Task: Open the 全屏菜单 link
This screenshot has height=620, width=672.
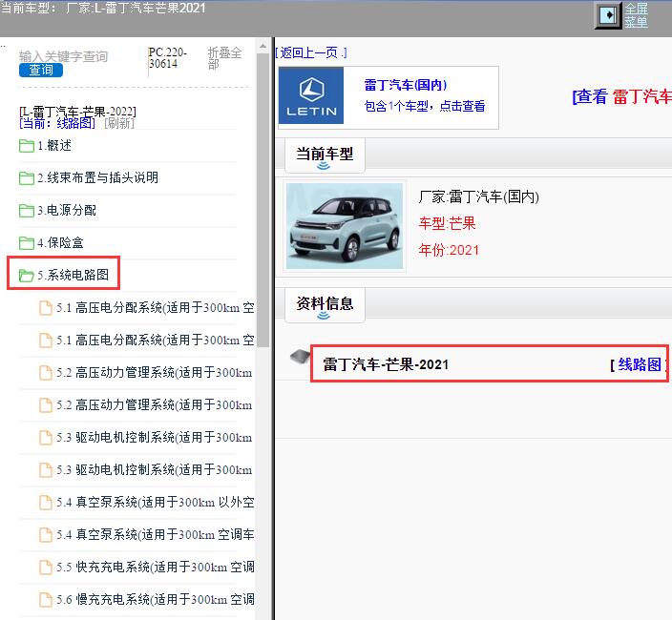Action: [636, 15]
